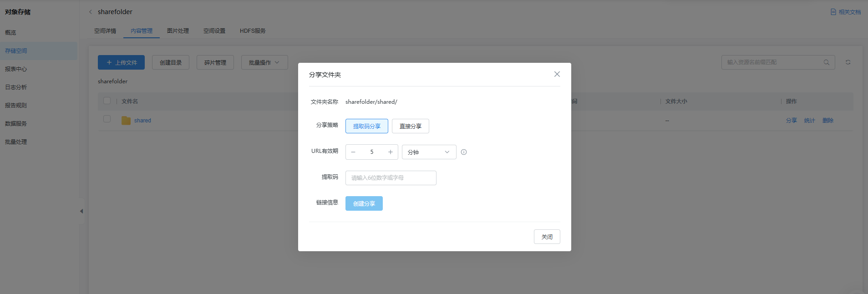The image size is (868, 294).
Task: Click the 上传文件 button
Action: click(x=121, y=62)
